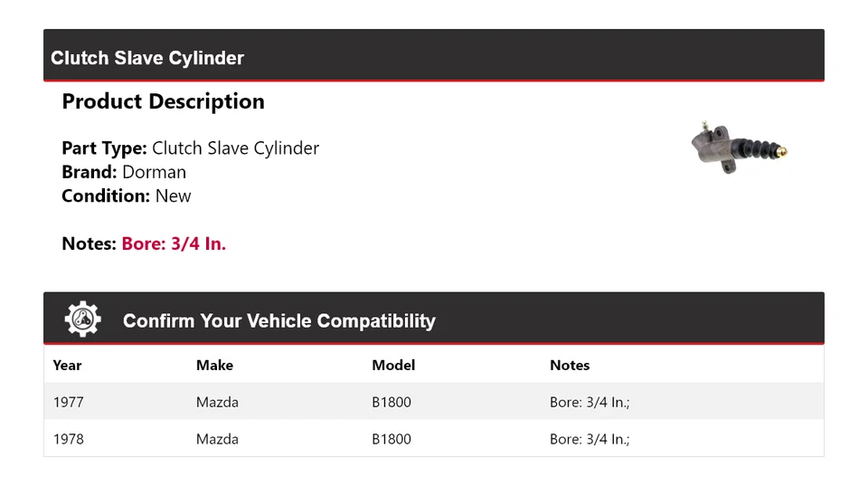
Task: Click the red Bore: 3/4 In. note
Action: [x=174, y=243]
